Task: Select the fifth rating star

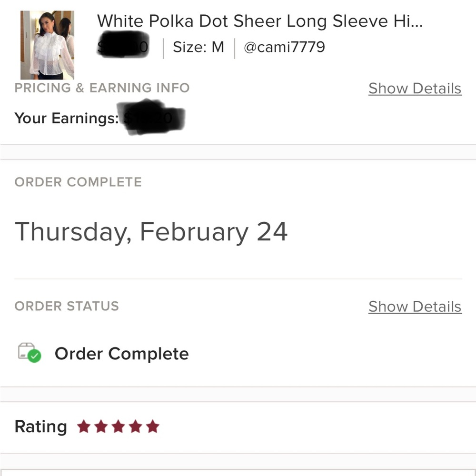Action: pos(153,426)
